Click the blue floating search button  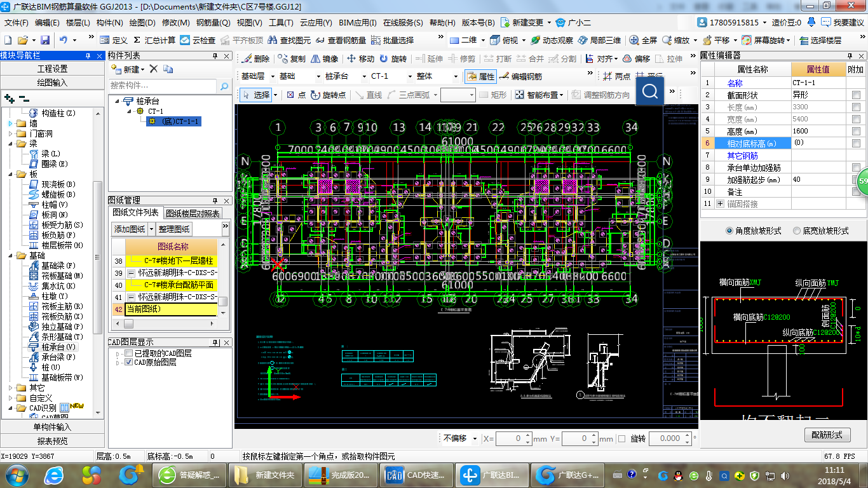(649, 92)
